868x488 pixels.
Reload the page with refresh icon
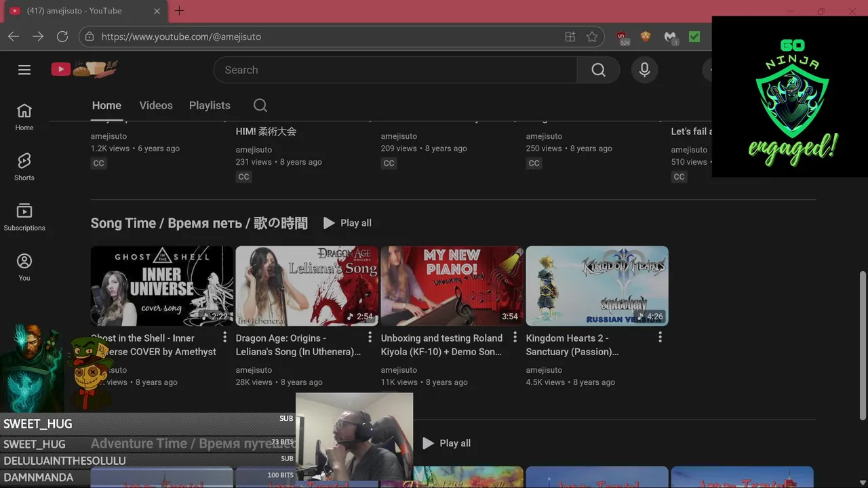point(62,37)
